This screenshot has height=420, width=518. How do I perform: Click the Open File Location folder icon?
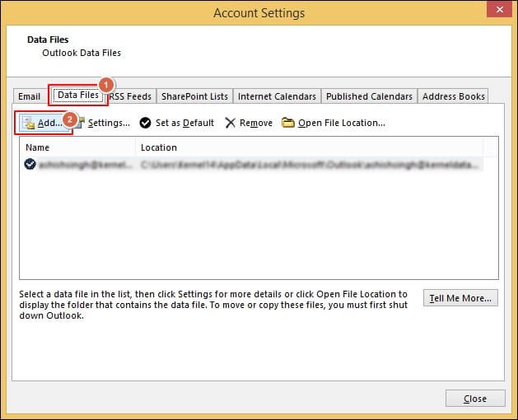287,123
